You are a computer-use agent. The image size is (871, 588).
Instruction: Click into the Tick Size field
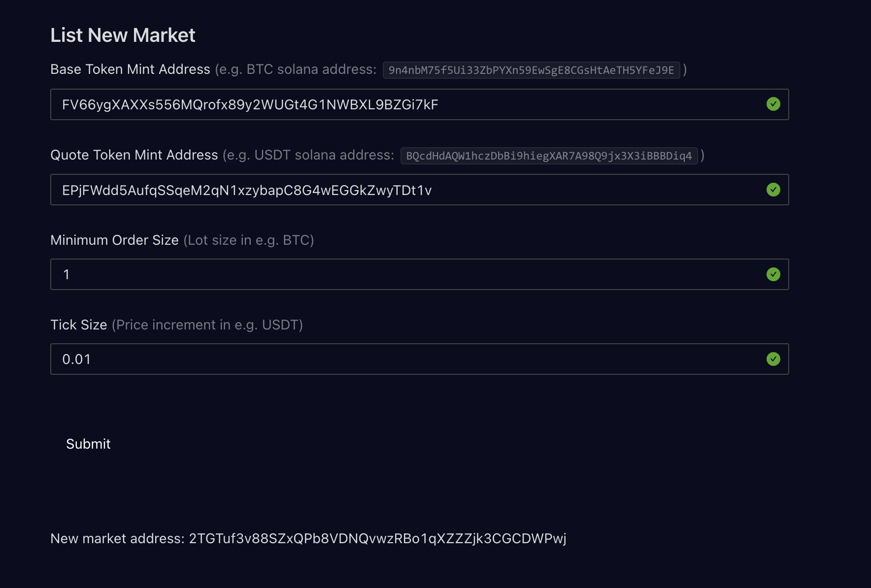[419, 359]
